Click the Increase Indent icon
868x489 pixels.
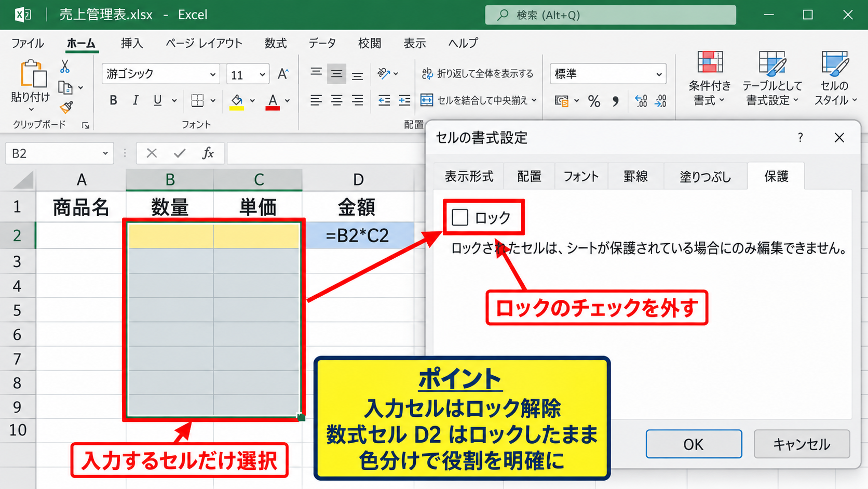click(x=404, y=100)
